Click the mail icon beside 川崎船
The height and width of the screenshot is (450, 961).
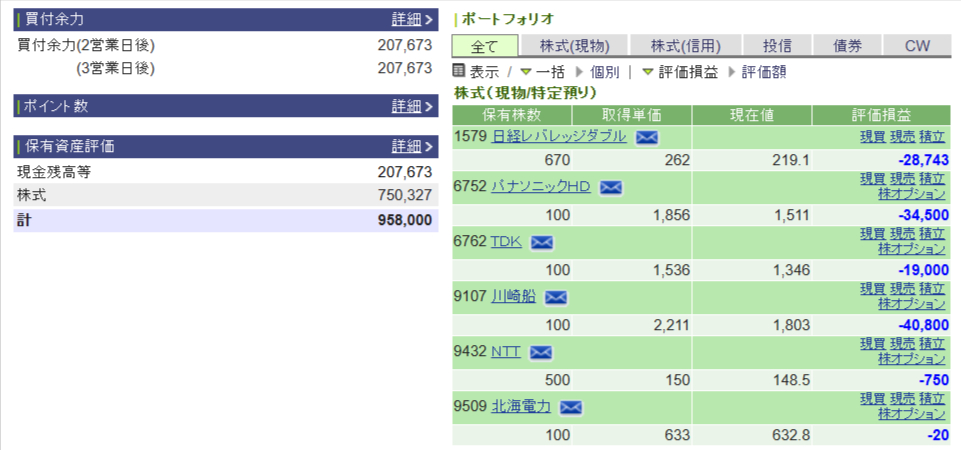click(556, 298)
